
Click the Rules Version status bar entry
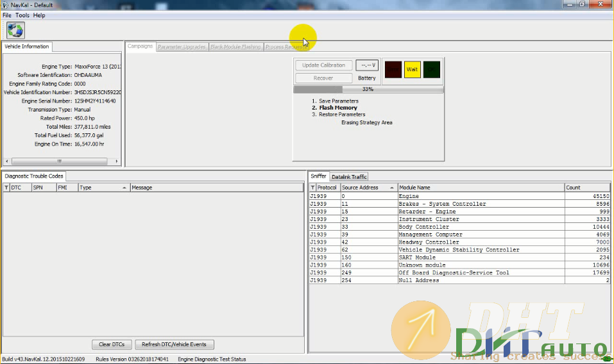click(132, 359)
